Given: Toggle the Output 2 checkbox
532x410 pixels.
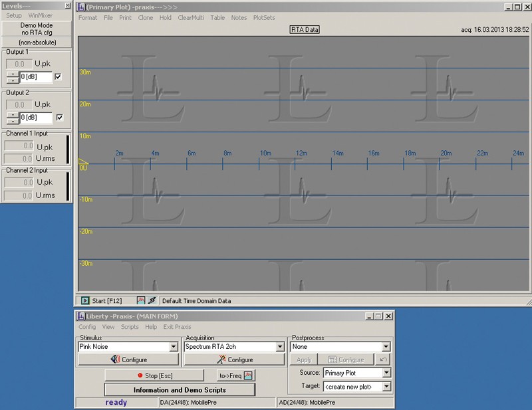Looking at the screenshot, I should pyautogui.click(x=59, y=118).
